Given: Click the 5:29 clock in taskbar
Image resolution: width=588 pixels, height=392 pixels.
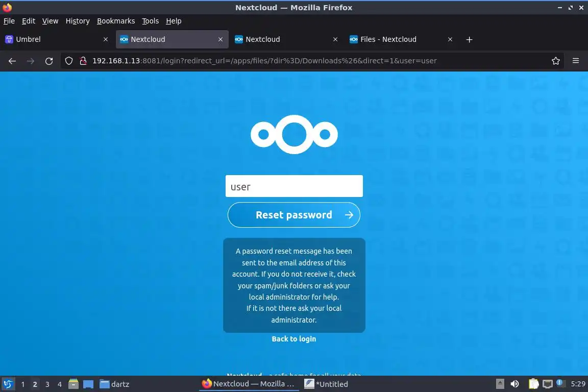Looking at the screenshot, I should (x=578, y=384).
